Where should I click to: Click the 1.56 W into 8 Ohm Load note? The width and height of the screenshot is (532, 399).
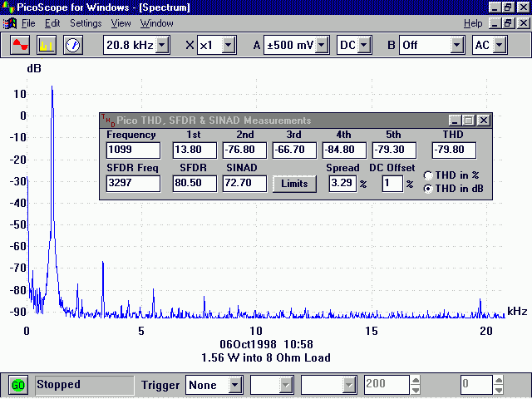coord(266,358)
